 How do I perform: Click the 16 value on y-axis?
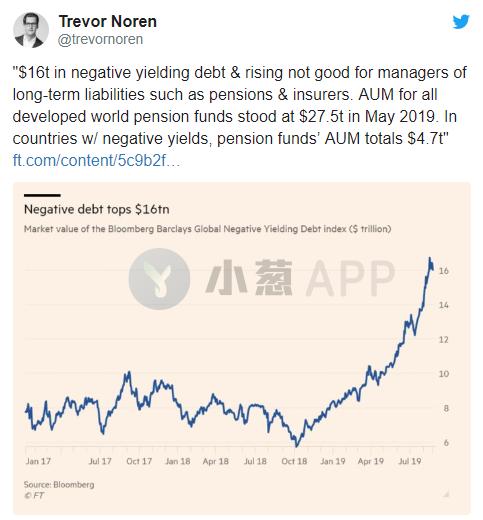tap(444, 271)
